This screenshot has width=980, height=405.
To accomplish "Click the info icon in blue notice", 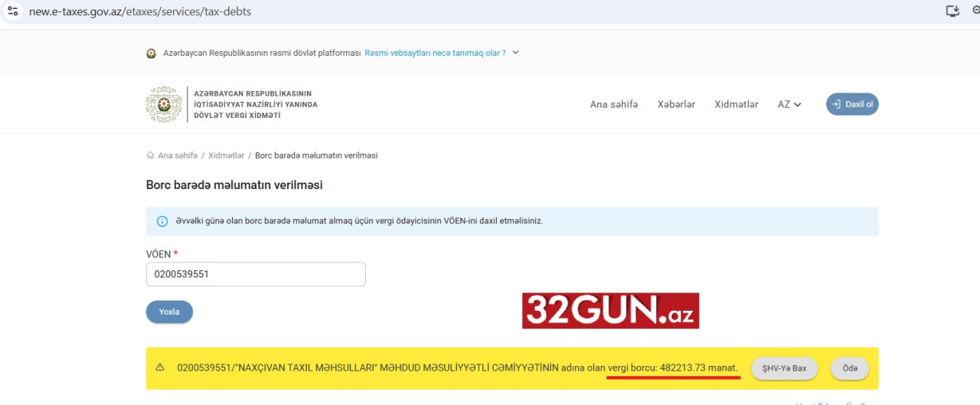I will point(162,221).
